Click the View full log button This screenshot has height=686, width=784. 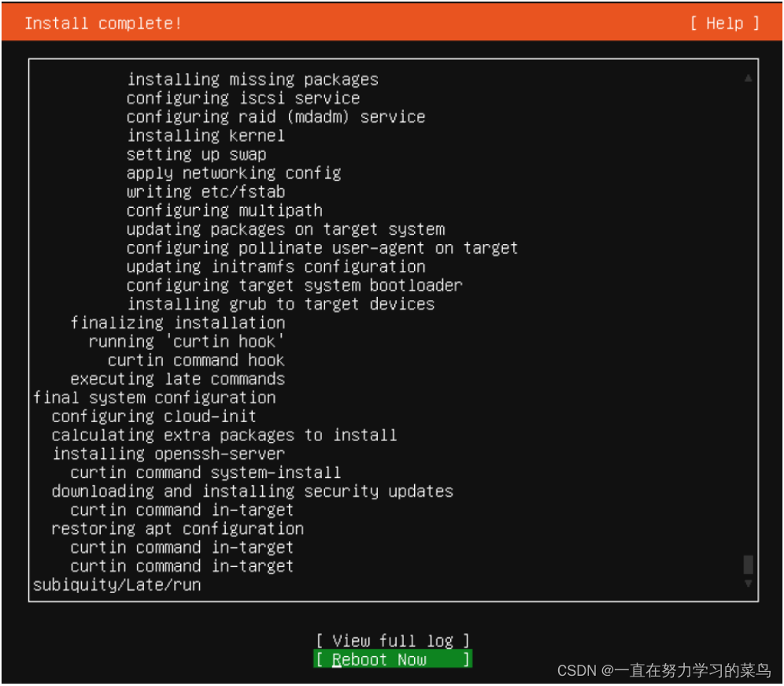[393, 640]
